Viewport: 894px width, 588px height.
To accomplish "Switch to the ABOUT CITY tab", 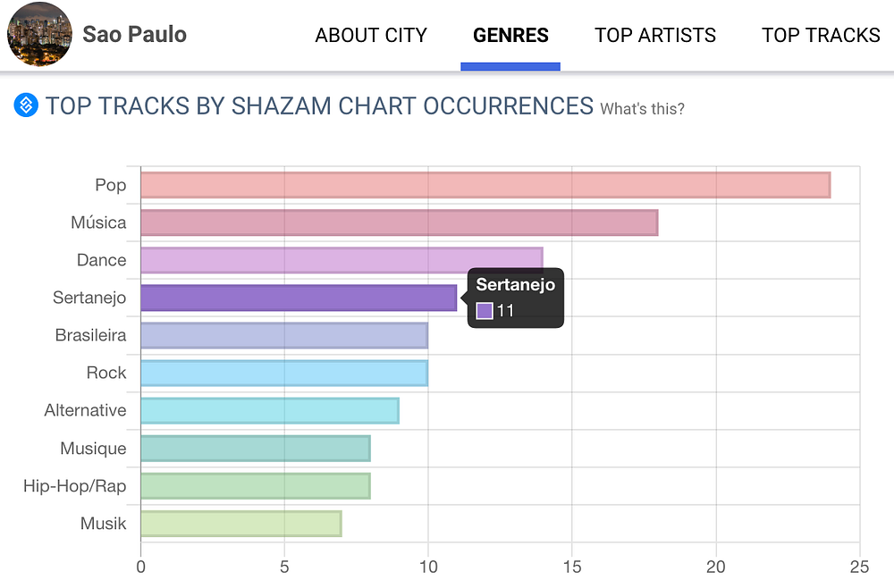I will pos(371,36).
